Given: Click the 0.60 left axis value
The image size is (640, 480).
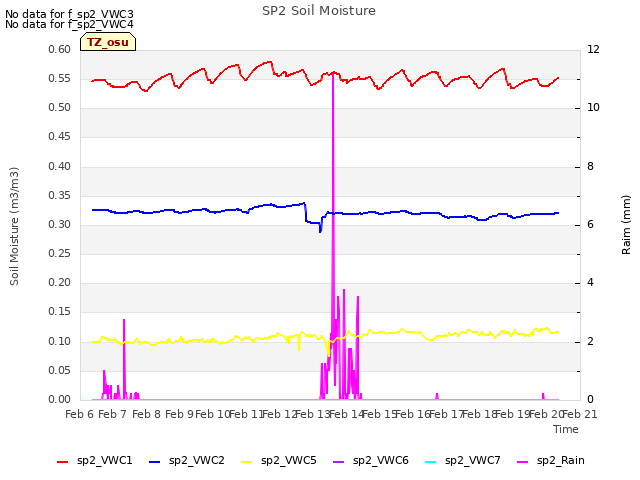Looking at the screenshot, I should [60, 49].
